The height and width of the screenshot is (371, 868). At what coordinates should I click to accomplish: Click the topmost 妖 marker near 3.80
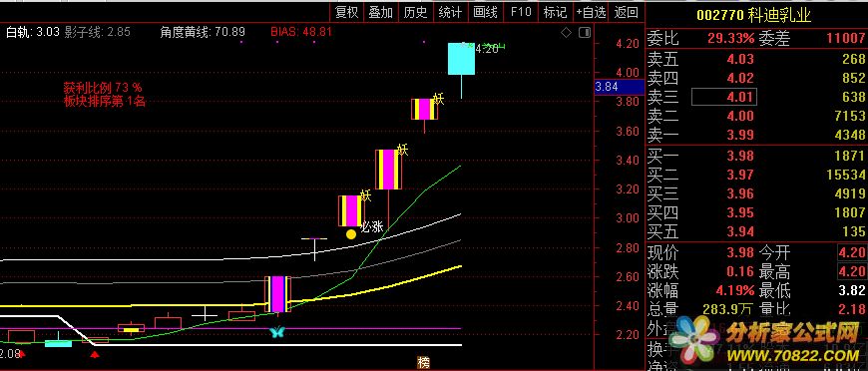438,100
